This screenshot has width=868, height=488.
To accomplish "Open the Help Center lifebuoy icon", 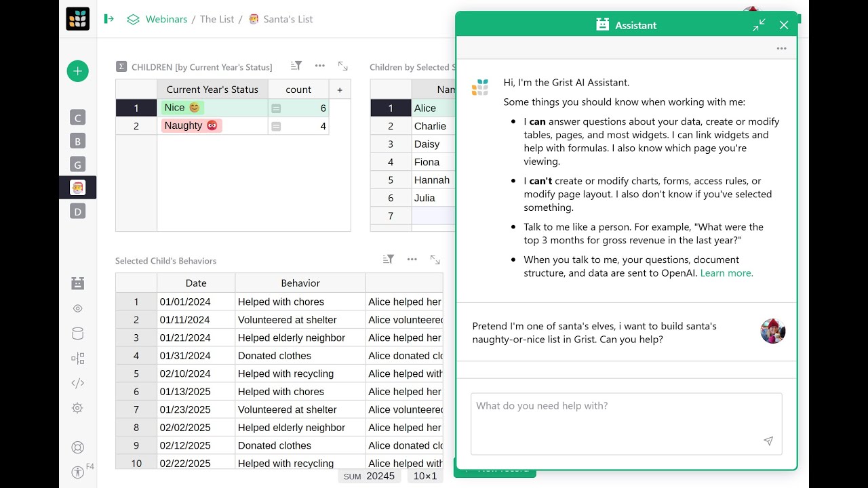I will coord(77,447).
